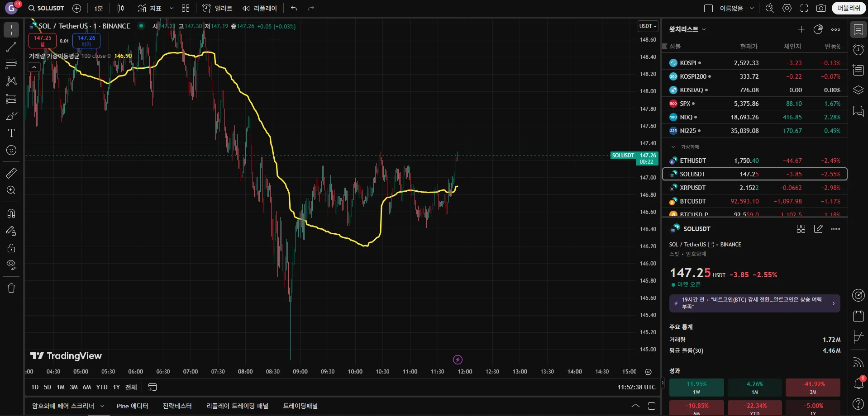
Task: Change the USDT price scale currency
Action: coord(648,26)
